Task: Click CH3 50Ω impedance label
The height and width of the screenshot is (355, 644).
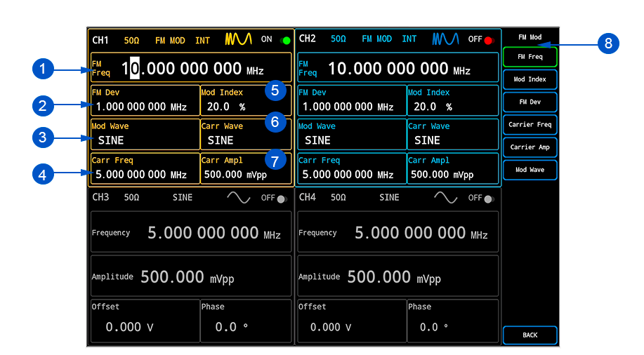Action: [131, 198]
